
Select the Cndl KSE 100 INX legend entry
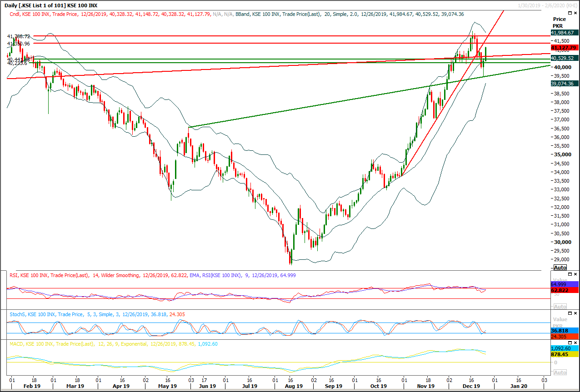tap(27, 14)
